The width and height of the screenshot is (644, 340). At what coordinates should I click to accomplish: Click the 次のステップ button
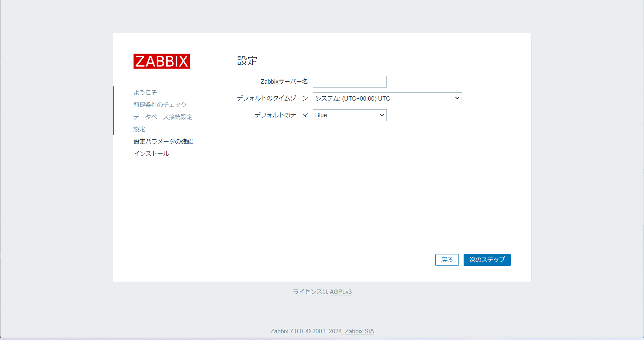point(487,260)
